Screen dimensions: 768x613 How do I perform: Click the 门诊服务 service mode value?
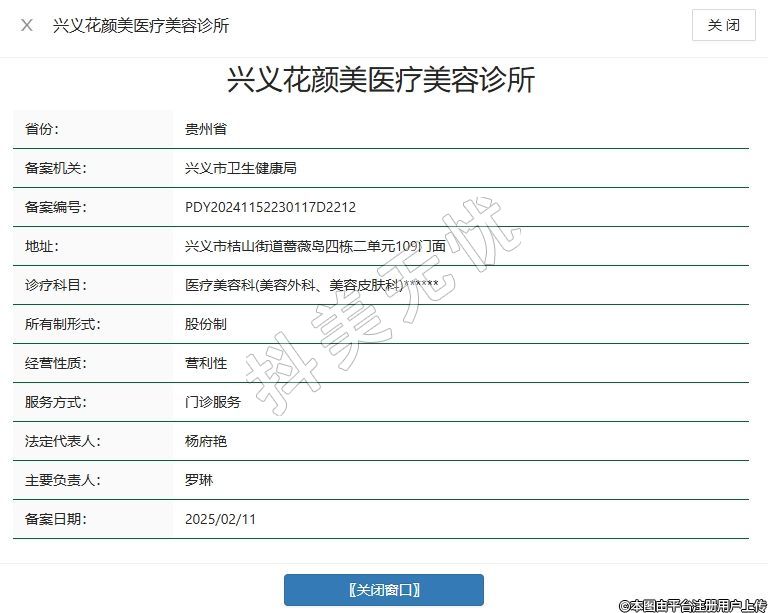pyautogui.click(x=213, y=402)
